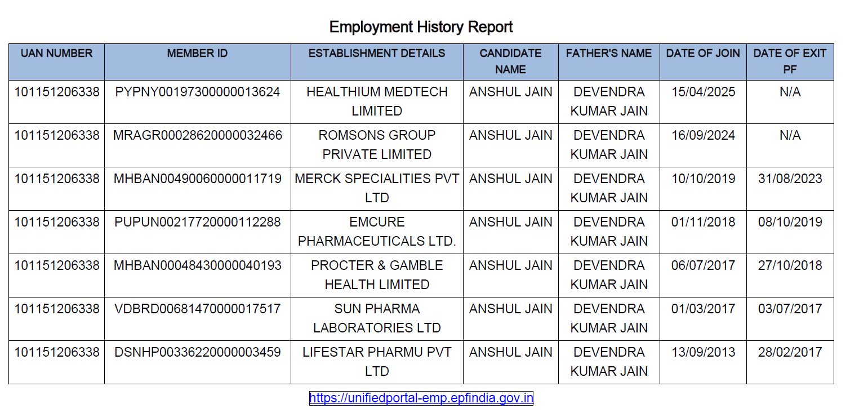Screen dimensions: 868x413
Task: Select the LIFESTAR PHARMU PVT LTD cell
Action: click(x=377, y=362)
